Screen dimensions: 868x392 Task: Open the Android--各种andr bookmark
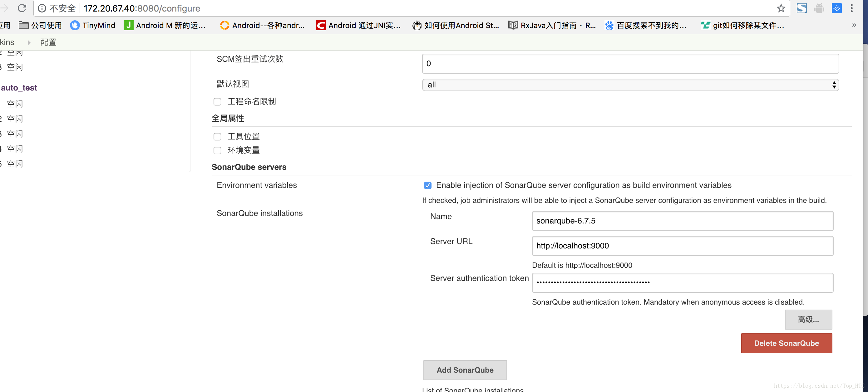coord(262,25)
